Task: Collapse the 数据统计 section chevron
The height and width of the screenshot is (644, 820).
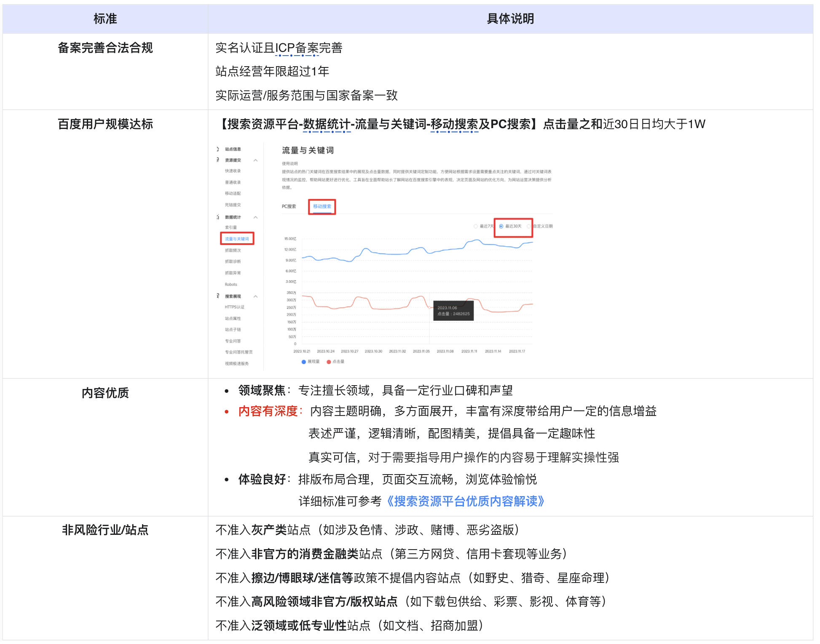Action: (255, 217)
